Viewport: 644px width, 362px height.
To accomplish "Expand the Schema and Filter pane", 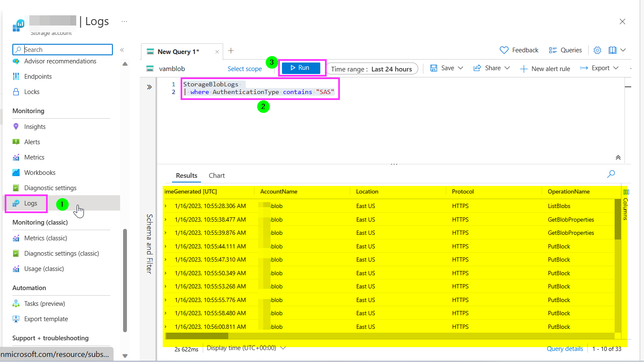I will point(149,87).
